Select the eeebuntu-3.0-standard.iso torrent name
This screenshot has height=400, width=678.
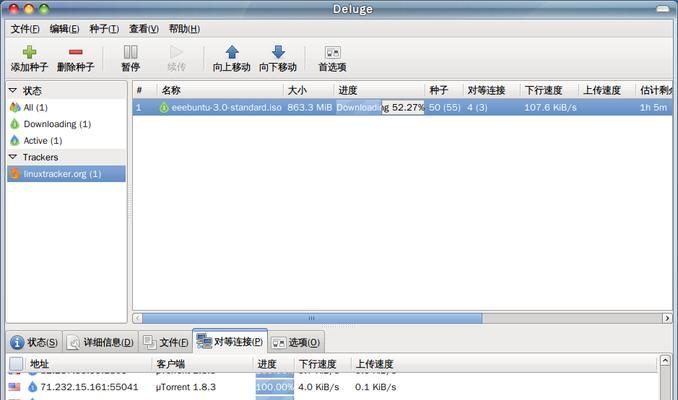click(227, 107)
